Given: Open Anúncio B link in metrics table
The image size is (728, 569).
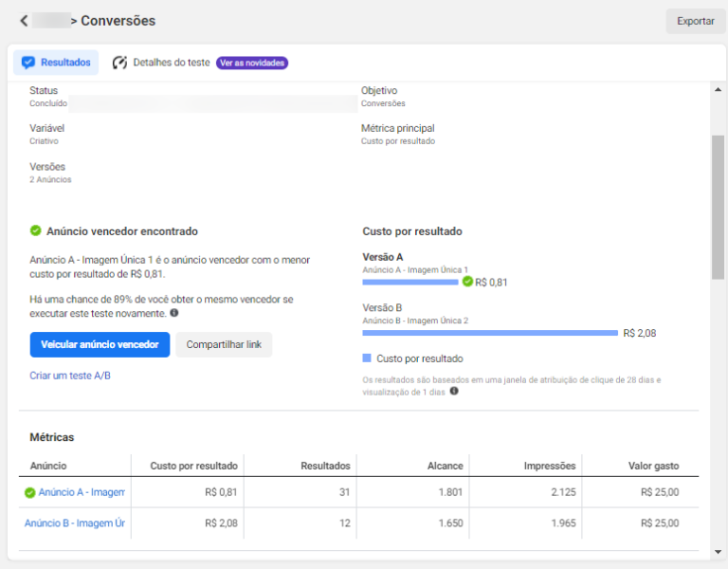Looking at the screenshot, I should click(75, 523).
